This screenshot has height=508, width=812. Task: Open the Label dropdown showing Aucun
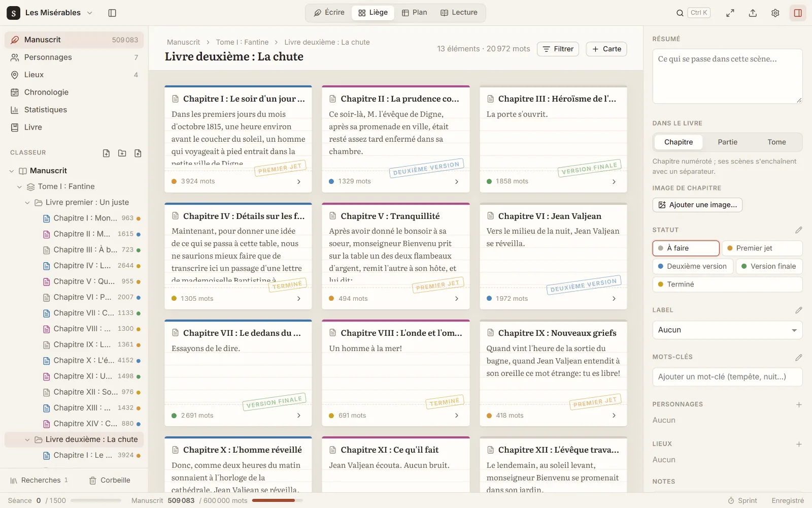click(727, 330)
